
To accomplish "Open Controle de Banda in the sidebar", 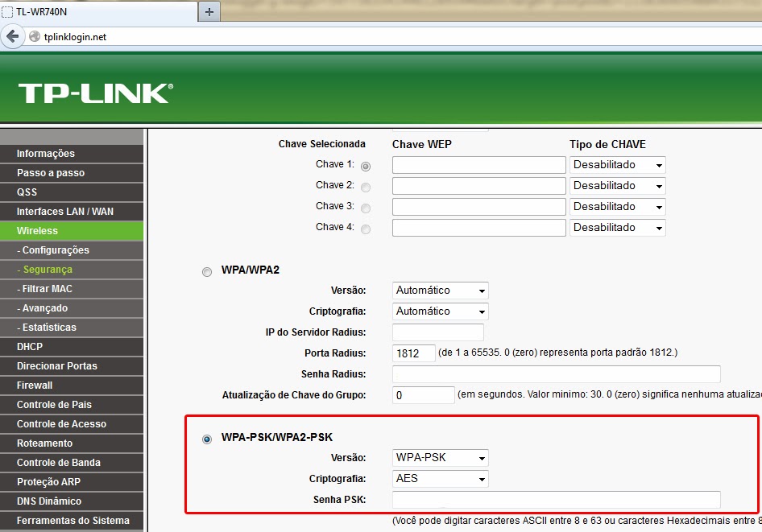I will [x=72, y=463].
